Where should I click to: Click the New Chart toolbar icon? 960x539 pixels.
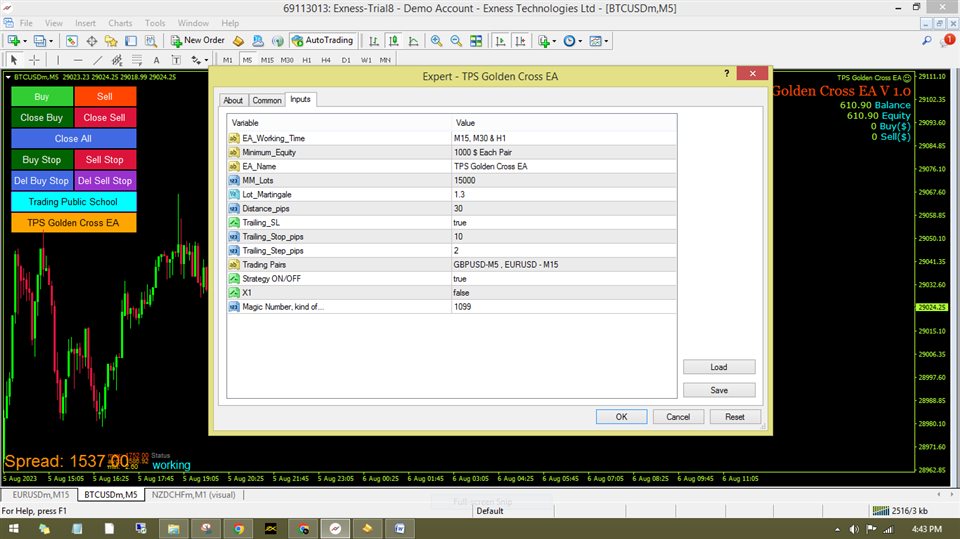pyautogui.click(x=13, y=41)
